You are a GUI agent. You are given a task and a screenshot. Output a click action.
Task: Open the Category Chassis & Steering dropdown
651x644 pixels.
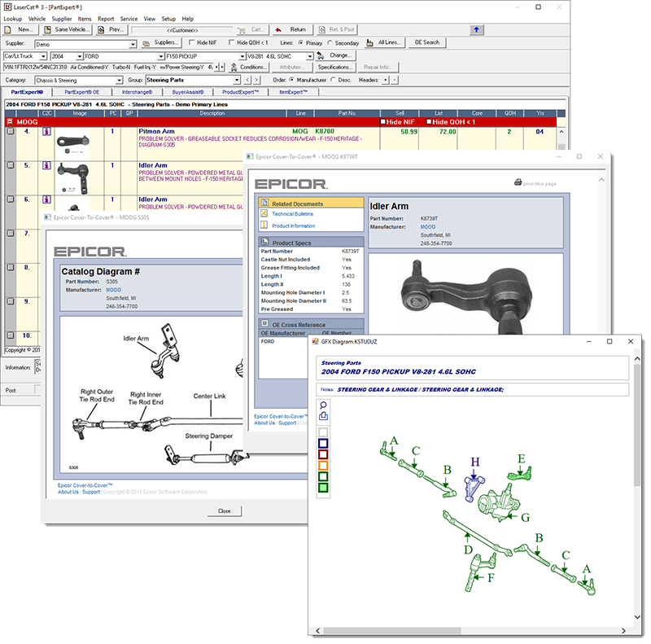pyautogui.click(x=119, y=80)
